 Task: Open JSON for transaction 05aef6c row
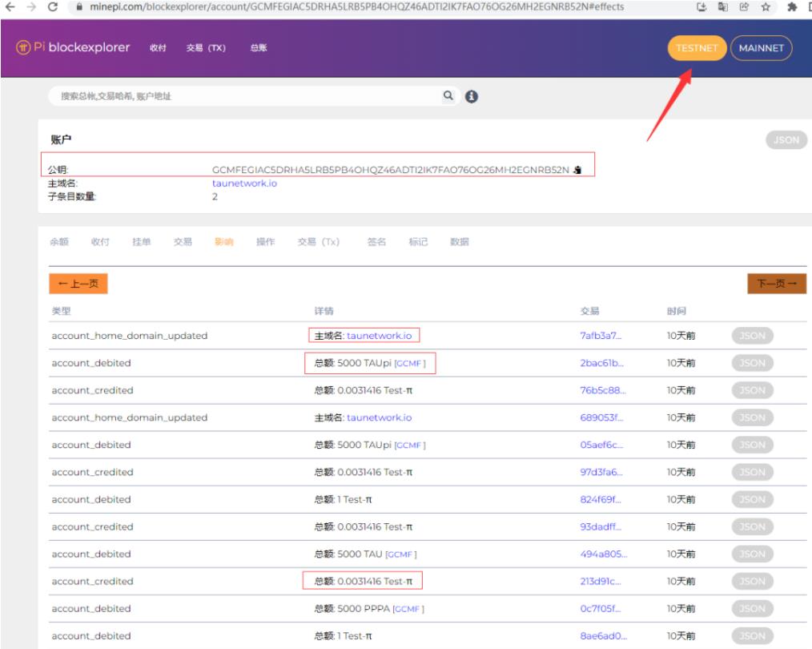point(753,445)
